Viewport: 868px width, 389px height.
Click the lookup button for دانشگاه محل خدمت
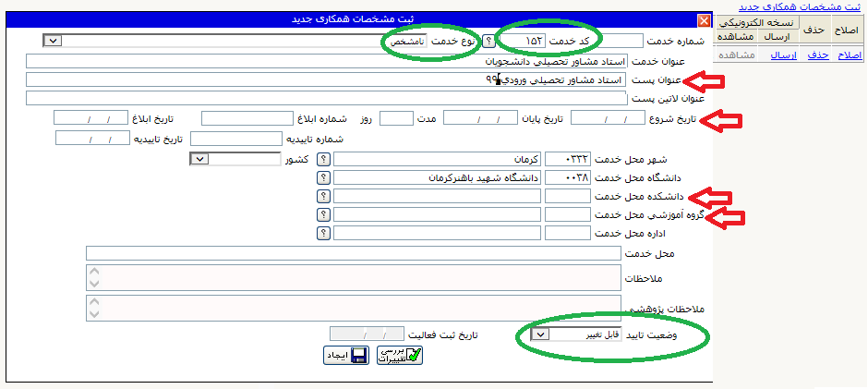click(x=323, y=177)
